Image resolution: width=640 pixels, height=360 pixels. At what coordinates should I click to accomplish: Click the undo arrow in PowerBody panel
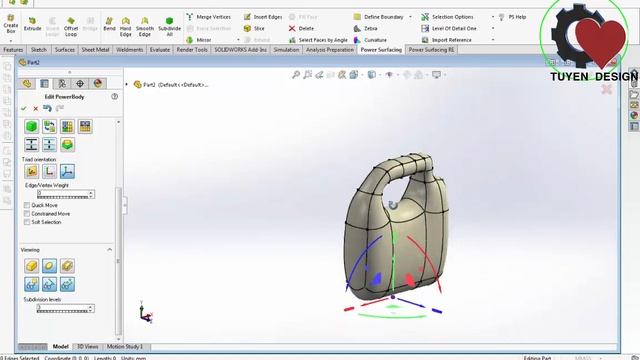click(x=47, y=108)
